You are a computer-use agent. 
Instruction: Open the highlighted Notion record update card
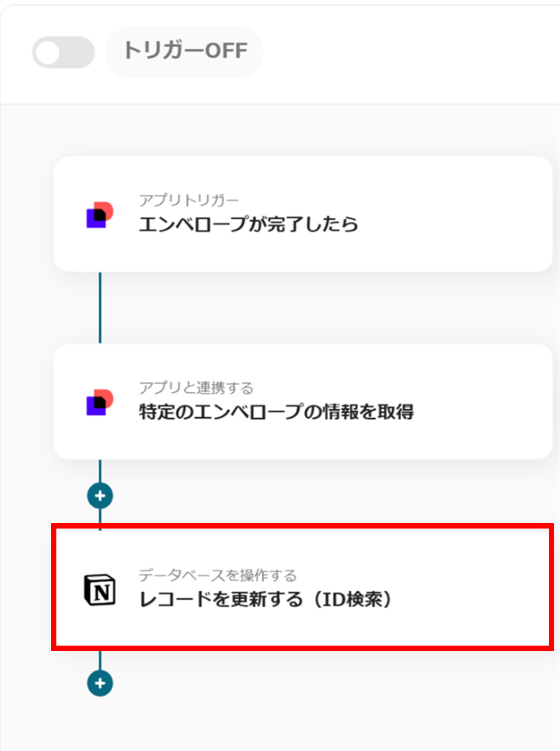point(303,587)
